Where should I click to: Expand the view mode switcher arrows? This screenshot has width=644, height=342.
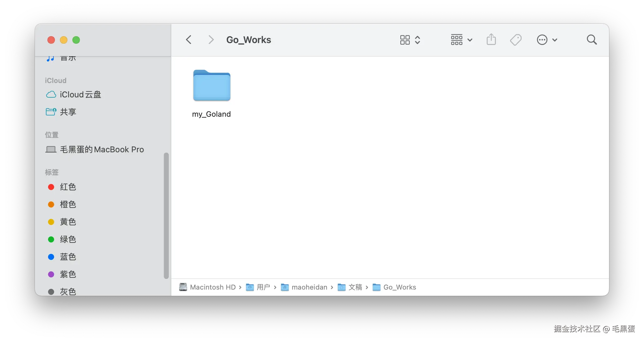point(417,40)
